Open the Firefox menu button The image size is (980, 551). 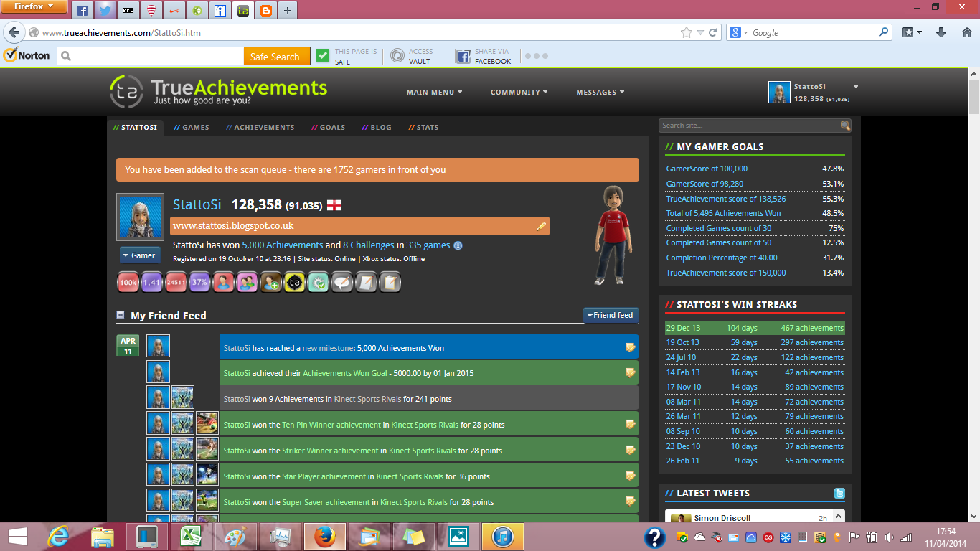click(34, 7)
